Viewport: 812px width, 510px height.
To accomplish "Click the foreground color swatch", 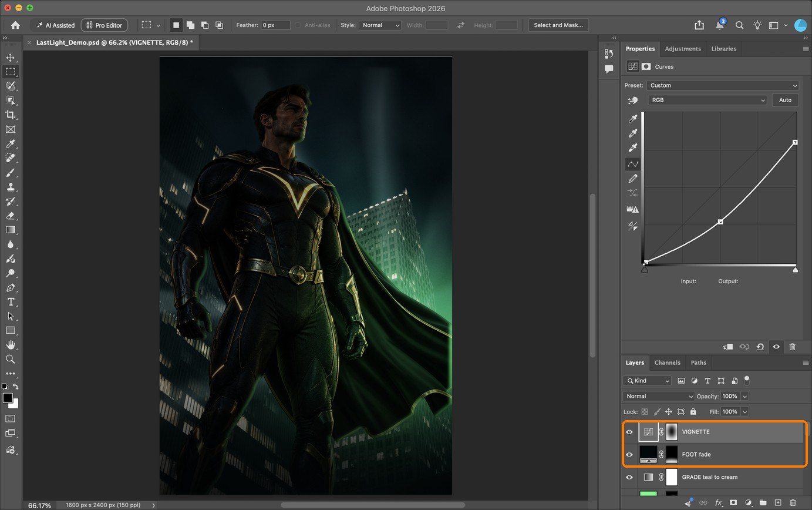I will [x=8, y=398].
